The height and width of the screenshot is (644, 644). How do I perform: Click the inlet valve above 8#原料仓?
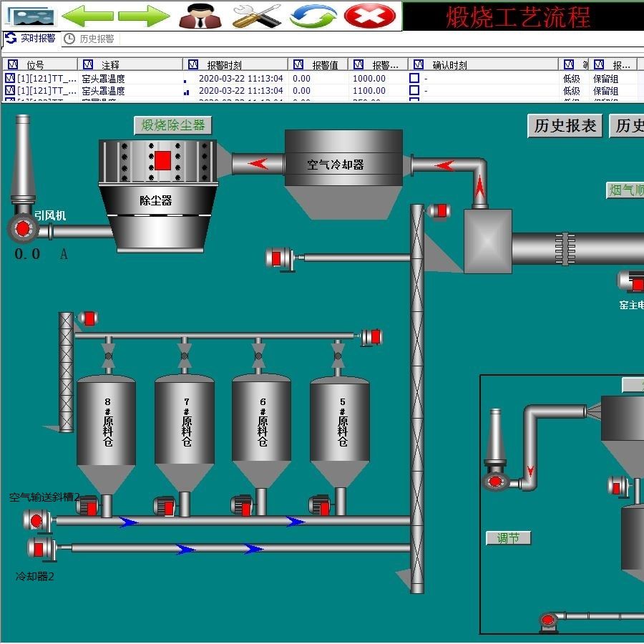pos(109,356)
